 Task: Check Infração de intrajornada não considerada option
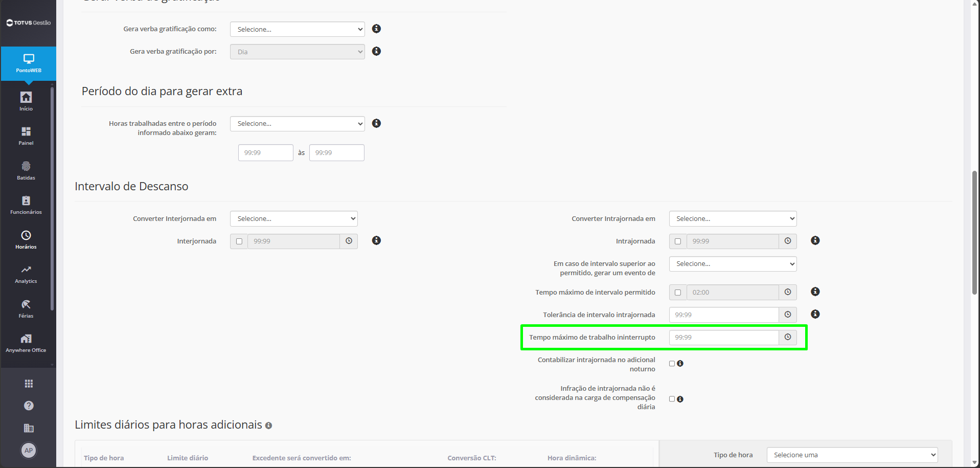click(672, 399)
